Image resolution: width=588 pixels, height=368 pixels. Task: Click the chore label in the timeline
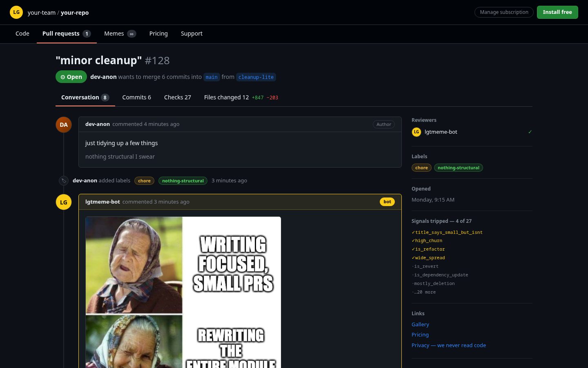point(144,181)
